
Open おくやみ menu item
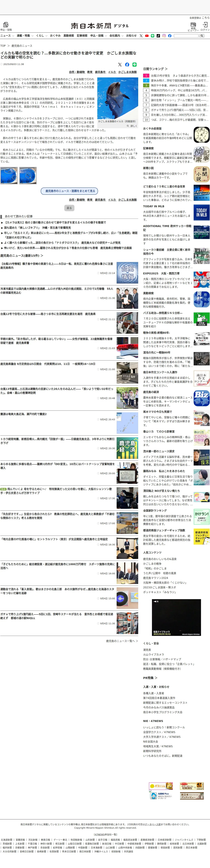[55, 36]
